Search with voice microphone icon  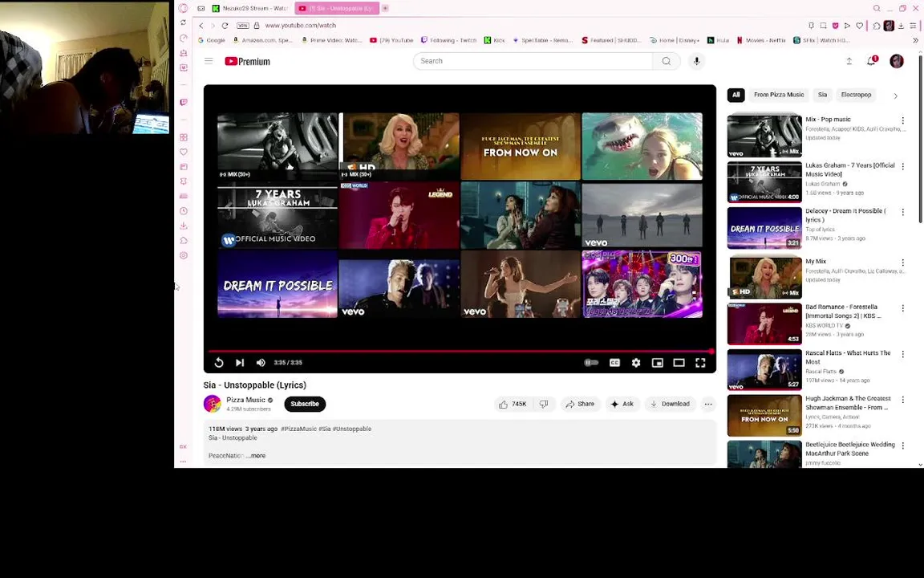(x=696, y=61)
